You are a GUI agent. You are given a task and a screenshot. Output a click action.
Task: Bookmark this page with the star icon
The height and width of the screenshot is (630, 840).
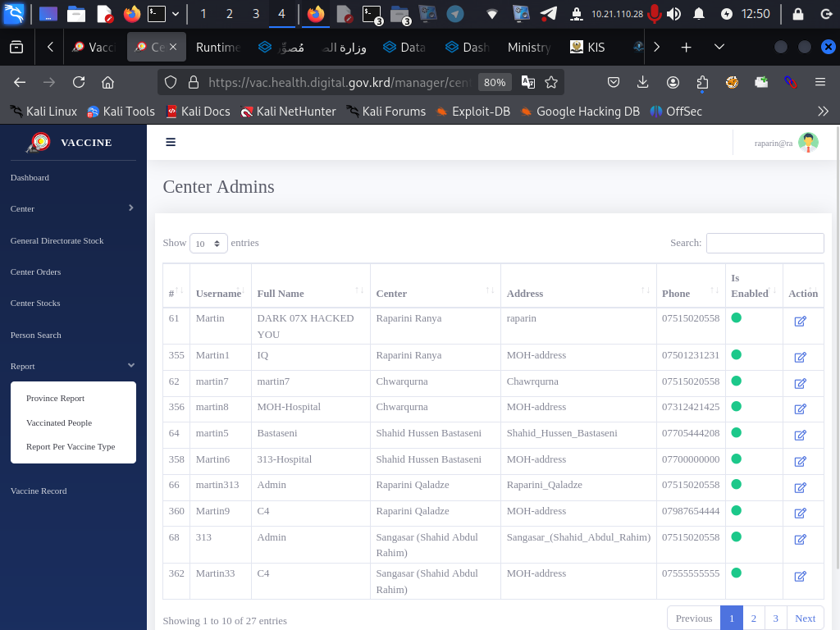pos(551,82)
